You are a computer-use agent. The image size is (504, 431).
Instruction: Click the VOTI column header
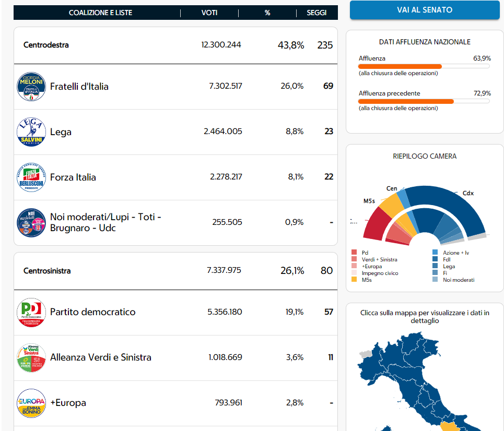(209, 13)
